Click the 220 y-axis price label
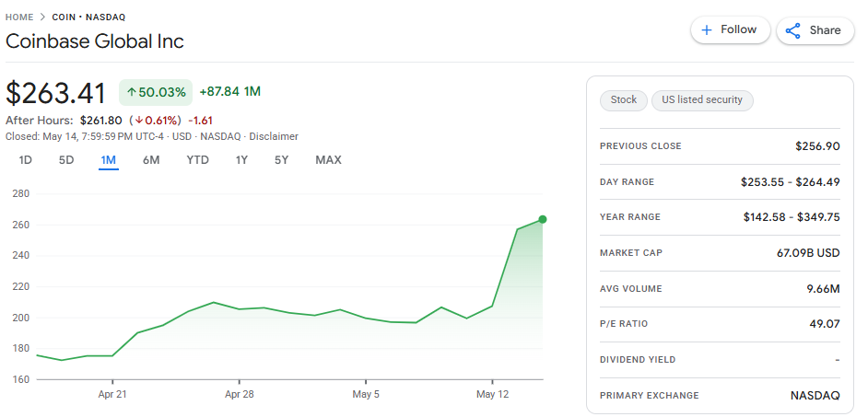 (20, 287)
